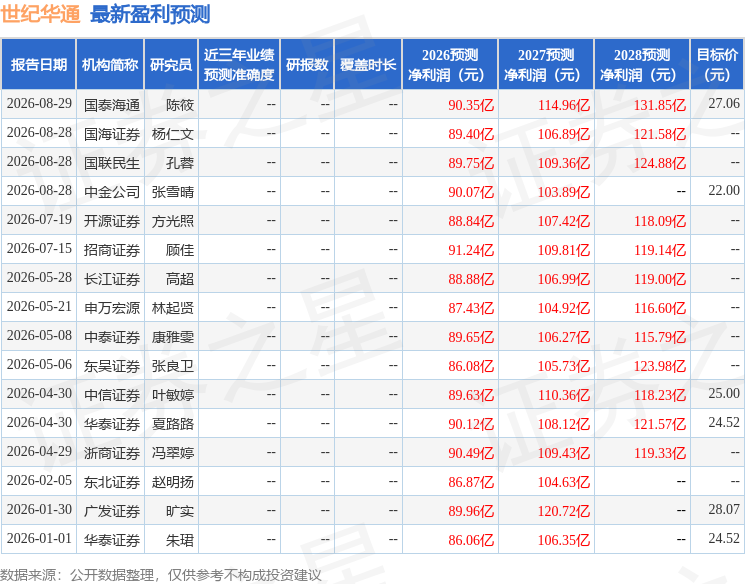Click the 目标价 column header
Viewport: 745px width, 584px height.
tap(717, 65)
